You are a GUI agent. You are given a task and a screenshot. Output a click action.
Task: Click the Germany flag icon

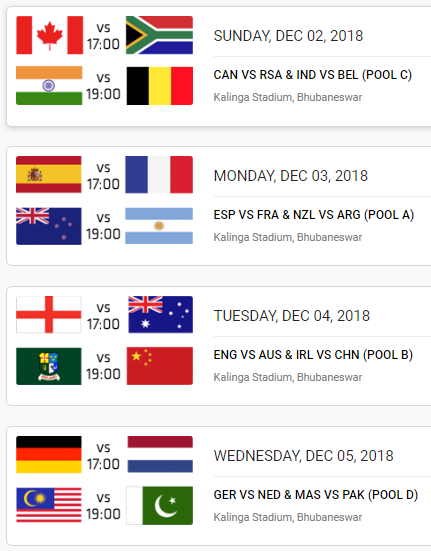point(49,454)
